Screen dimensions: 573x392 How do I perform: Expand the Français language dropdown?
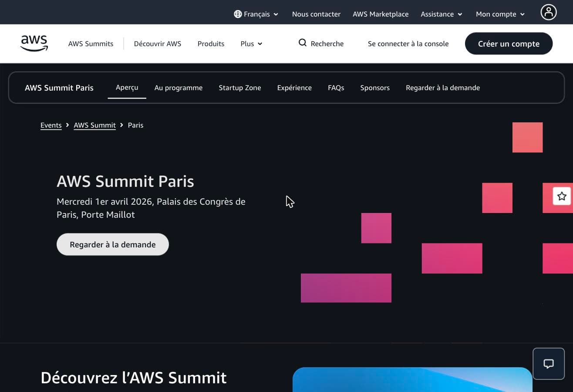click(256, 14)
